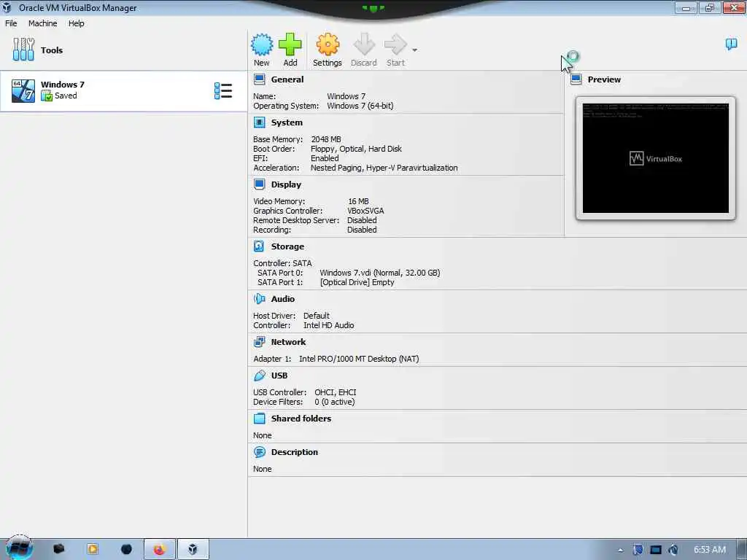Click the Windows 7.vdi disk entry
Screen dimensions: 747x560
379,273
